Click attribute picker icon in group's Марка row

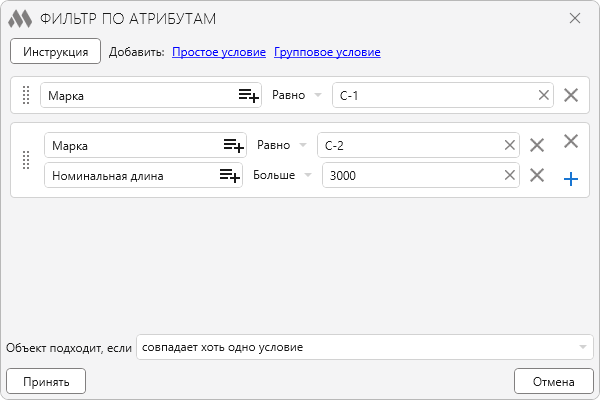coord(233,145)
